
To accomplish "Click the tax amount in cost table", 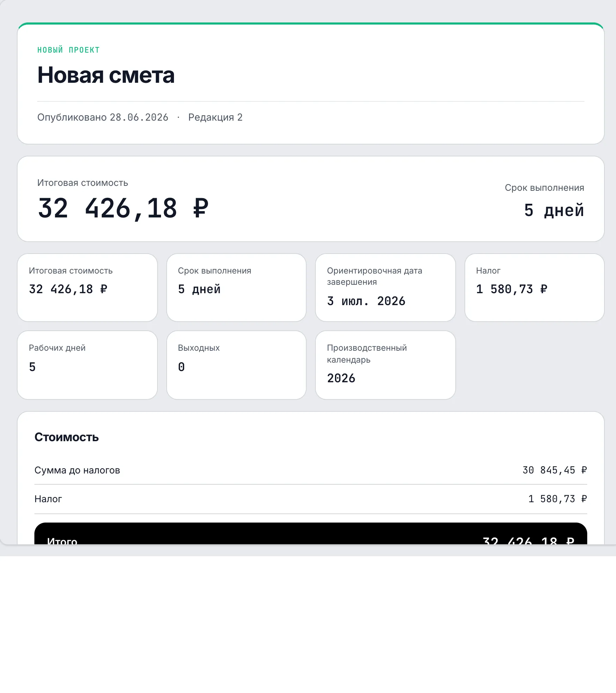I will (557, 499).
